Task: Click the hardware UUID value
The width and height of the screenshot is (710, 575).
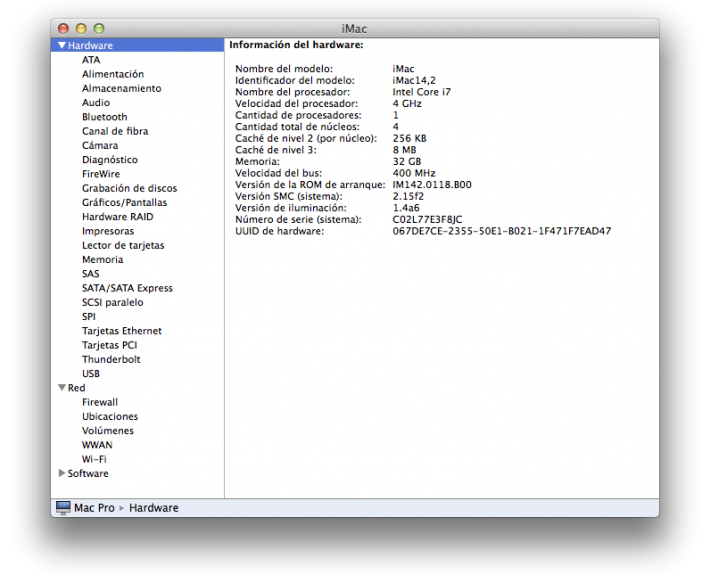Action: coord(502,231)
